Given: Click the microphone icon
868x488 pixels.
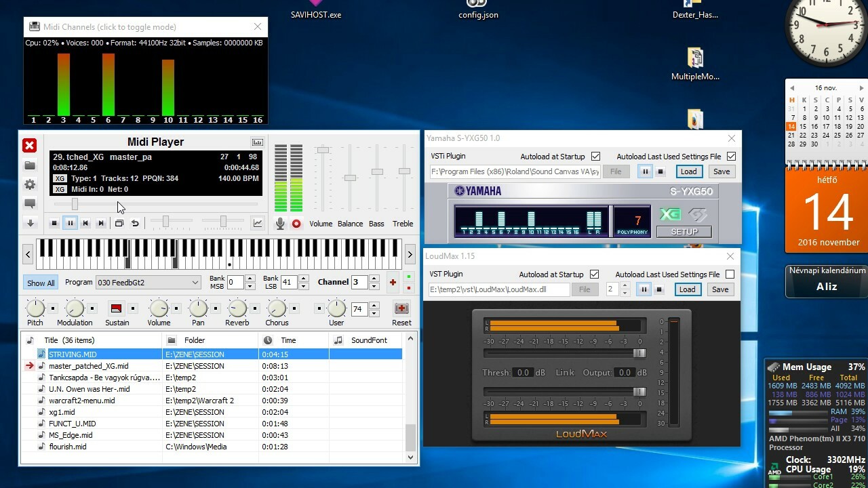Looking at the screenshot, I should [280, 224].
